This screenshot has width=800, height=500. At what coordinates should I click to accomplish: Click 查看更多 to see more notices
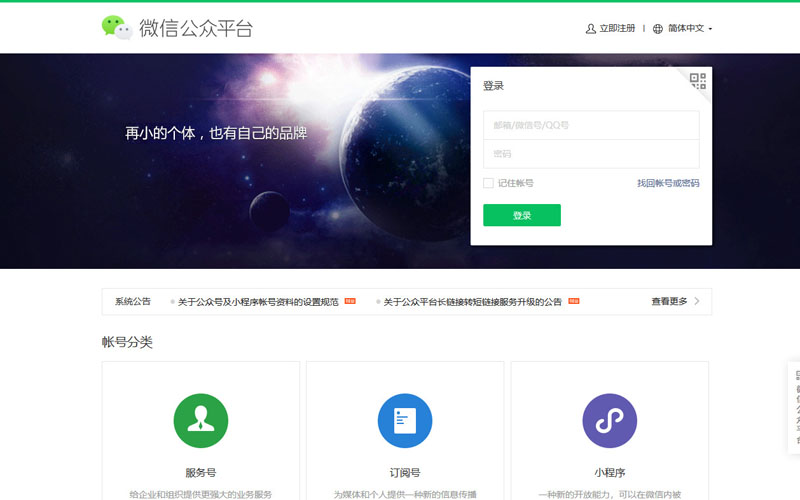click(669, 301)
